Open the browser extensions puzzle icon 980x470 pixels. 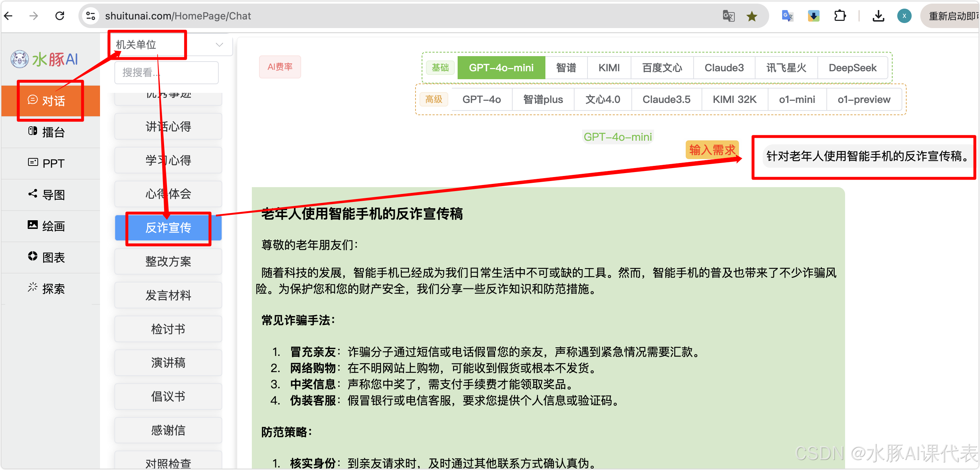pyautogui.click(x=840, y=16)
